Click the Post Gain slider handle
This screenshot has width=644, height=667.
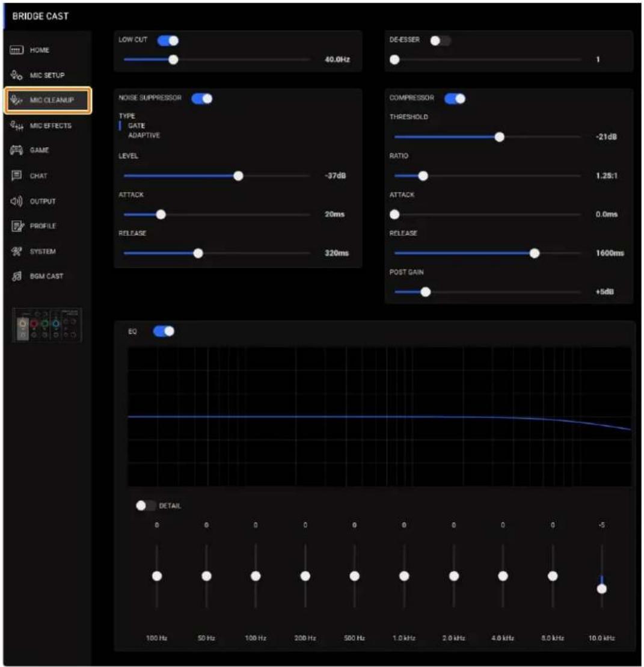(426, 292)
